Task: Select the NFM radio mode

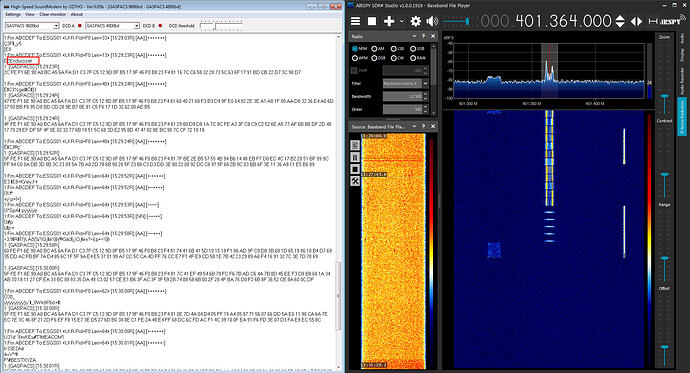Action: 360,49
